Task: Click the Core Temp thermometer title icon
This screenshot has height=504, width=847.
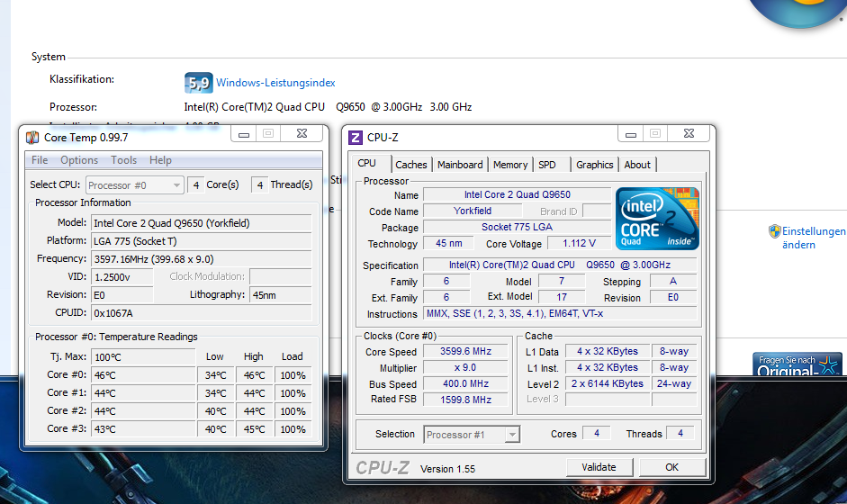Action: point(32,137)
